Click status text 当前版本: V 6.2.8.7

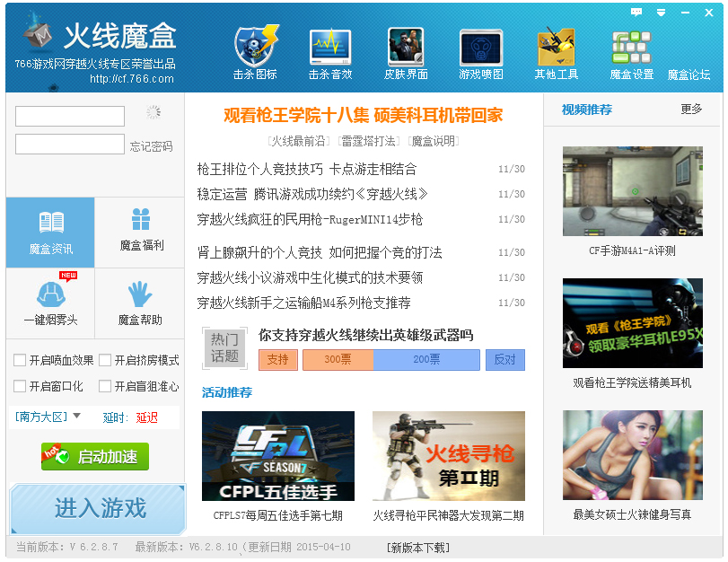pyautogui.click(x=67, y=547)
